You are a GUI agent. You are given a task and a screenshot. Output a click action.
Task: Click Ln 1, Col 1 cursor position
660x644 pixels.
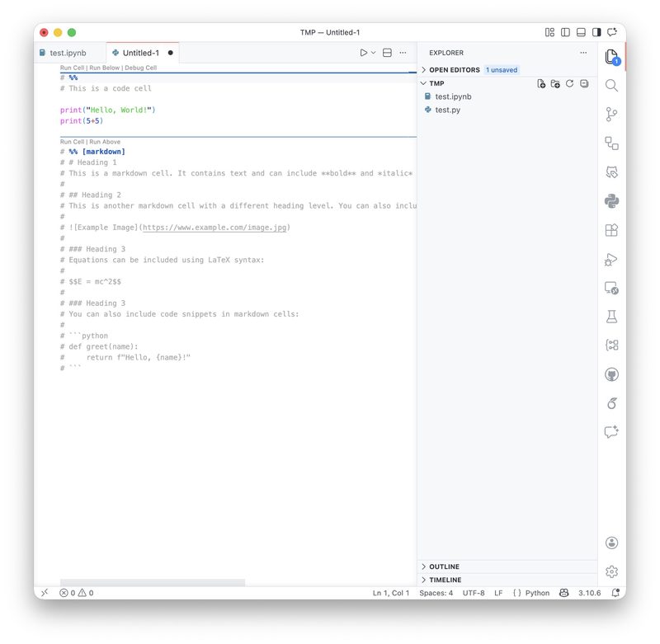pyautogui.click(x=390, y=593)
